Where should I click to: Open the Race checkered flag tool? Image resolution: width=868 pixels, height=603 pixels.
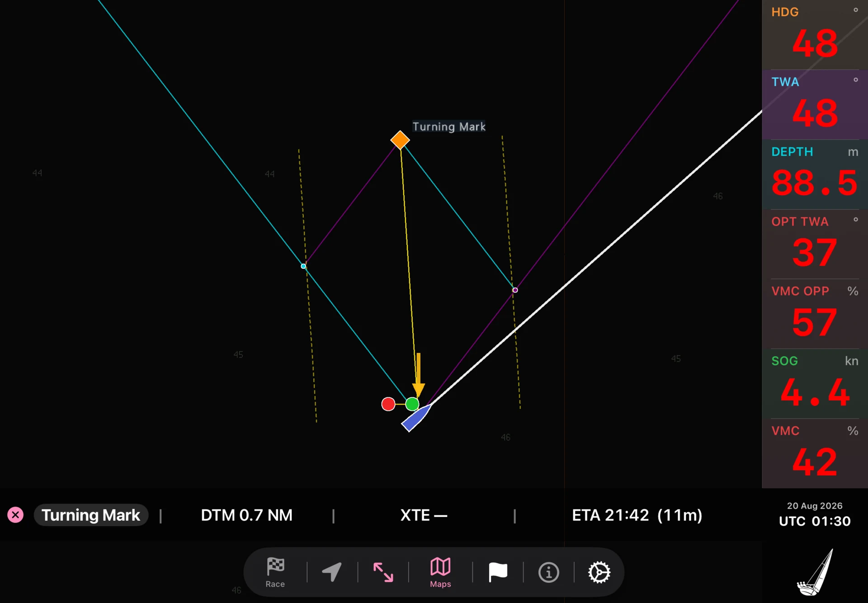click(275, 572)
